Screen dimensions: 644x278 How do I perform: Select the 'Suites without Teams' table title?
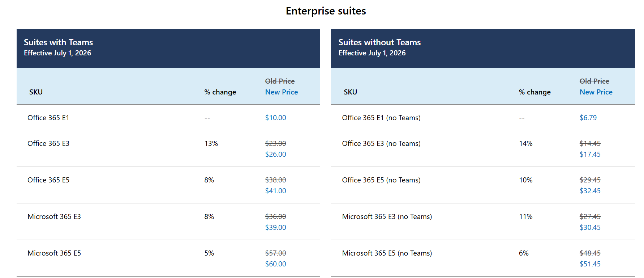click(x=379, y=42)
